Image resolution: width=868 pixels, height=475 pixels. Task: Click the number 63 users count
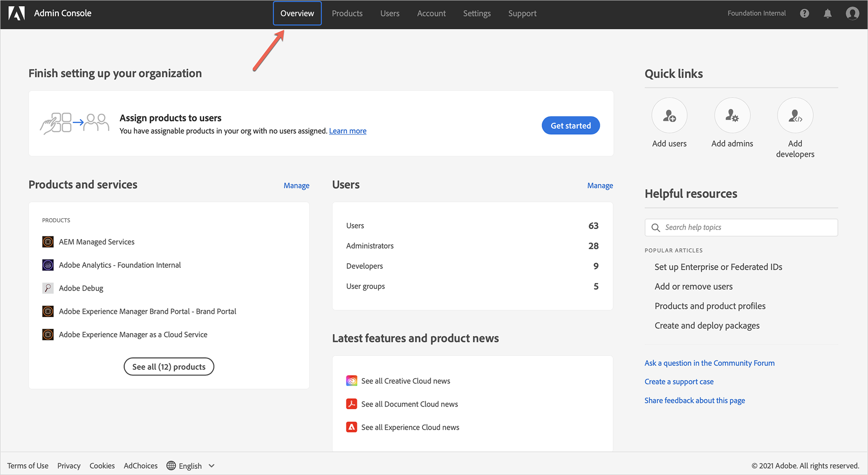(x=593, y=225)
